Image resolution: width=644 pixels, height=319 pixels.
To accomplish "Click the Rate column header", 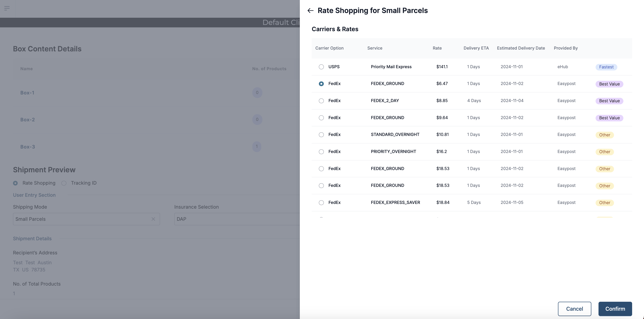I will [x=437, y=48].
